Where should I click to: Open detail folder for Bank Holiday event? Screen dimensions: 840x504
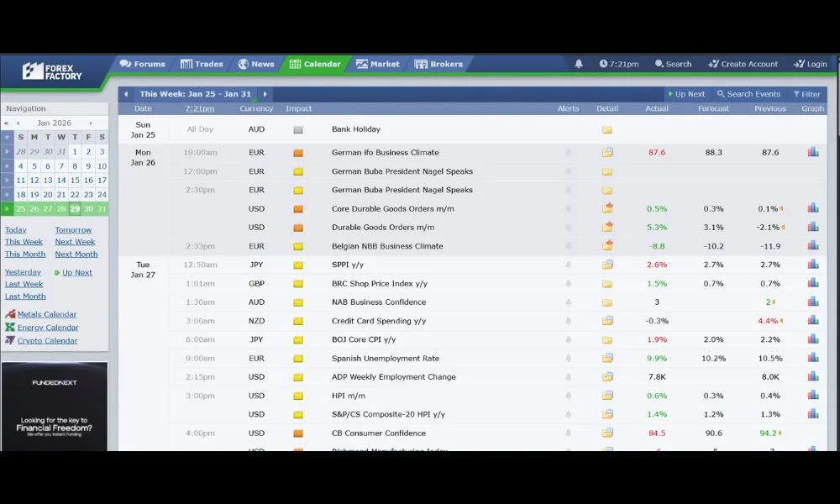pyautogui.click(x=607, y=130)
